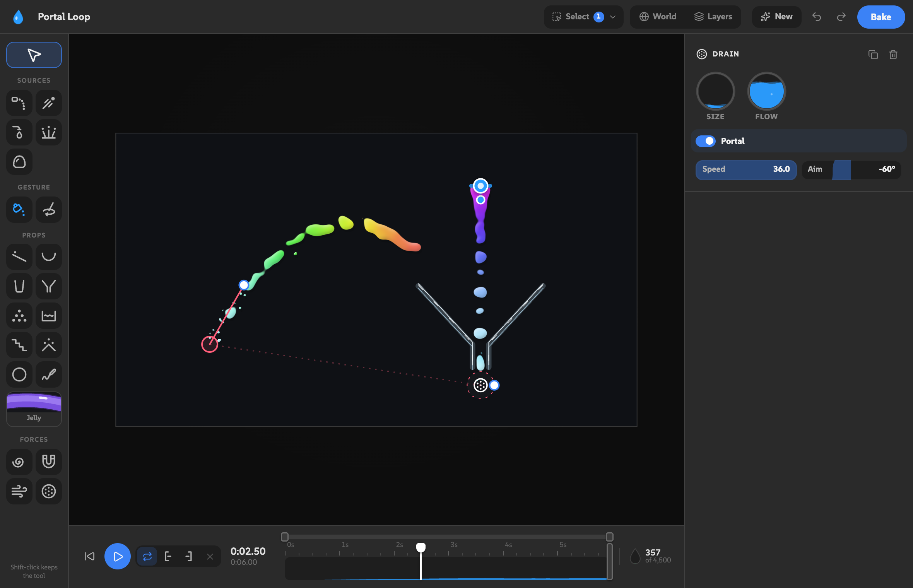Select the magnet force tool
The width and height of the screenshot is (913, 588).
(x=49, y=462)
